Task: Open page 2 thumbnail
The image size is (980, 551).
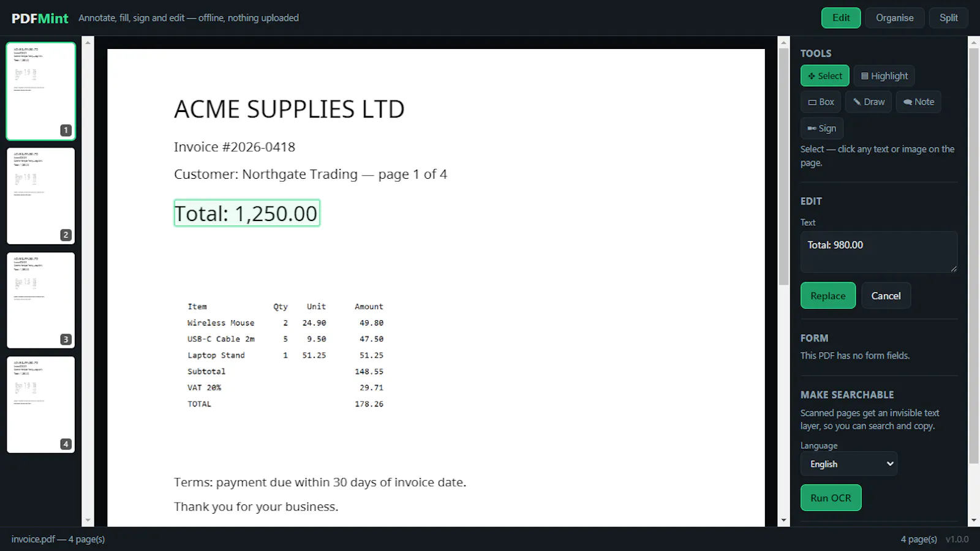Action: coord(41,196)
